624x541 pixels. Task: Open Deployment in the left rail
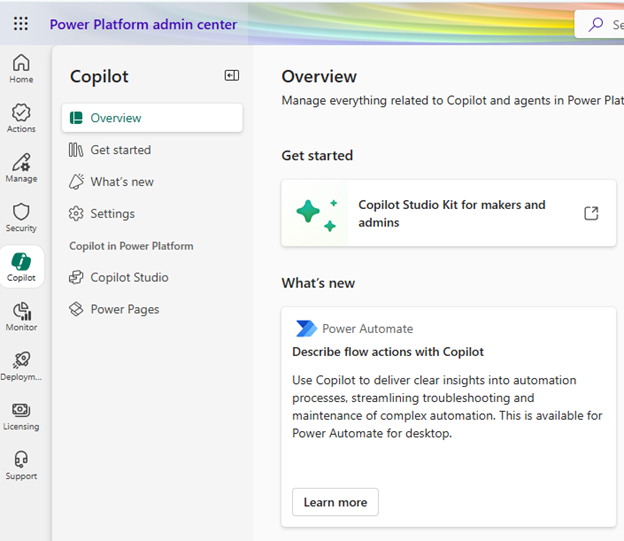(x=21, y=366)
